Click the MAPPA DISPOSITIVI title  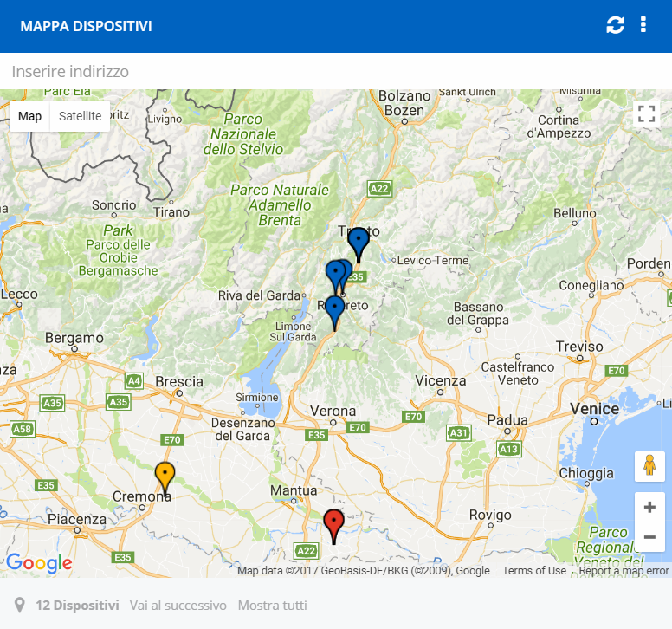pyautogui.click(x=86, y=26)
